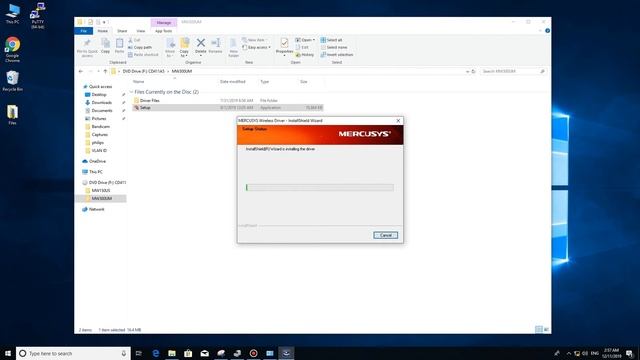Sort files by Type column

[264, 82]
